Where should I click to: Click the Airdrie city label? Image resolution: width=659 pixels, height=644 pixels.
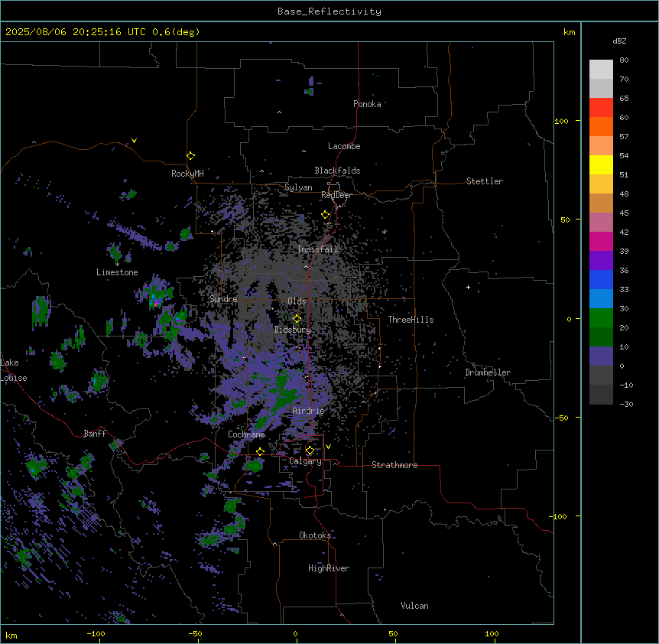pos(308,411)
